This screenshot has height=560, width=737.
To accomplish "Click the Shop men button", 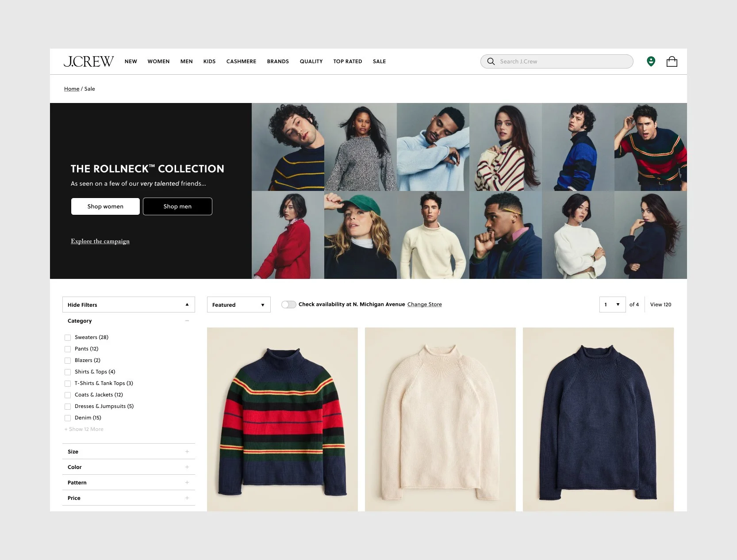I will (177, 206).
